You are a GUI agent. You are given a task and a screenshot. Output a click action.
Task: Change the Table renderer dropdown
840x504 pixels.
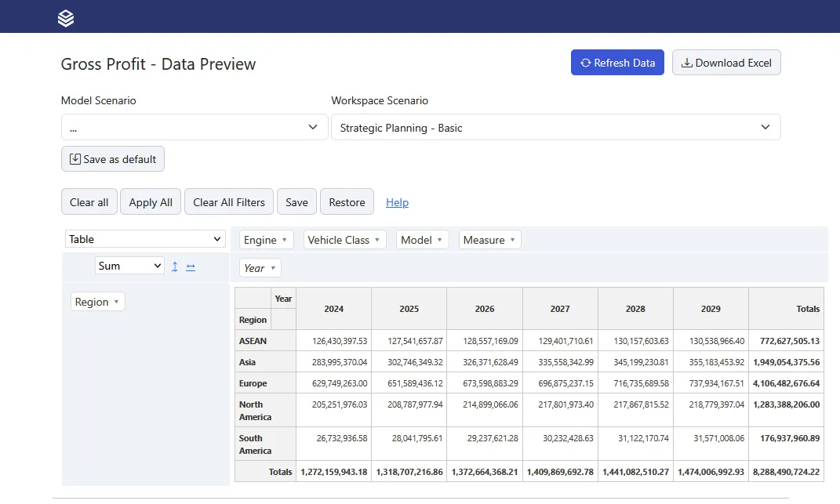pos(145,239)
